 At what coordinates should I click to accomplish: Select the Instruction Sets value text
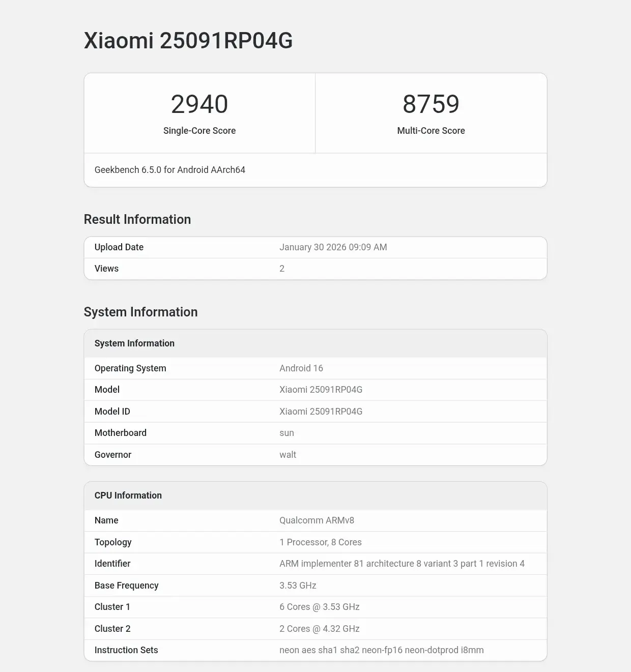point(381,650)
